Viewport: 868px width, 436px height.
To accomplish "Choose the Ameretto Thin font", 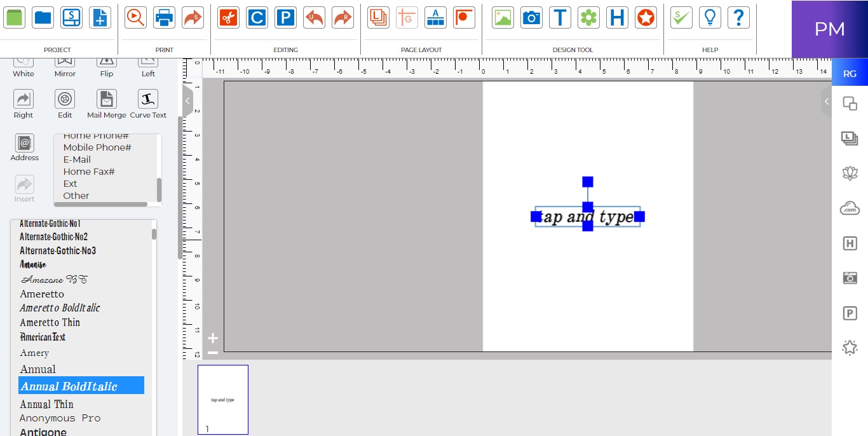I will point(50,322).
